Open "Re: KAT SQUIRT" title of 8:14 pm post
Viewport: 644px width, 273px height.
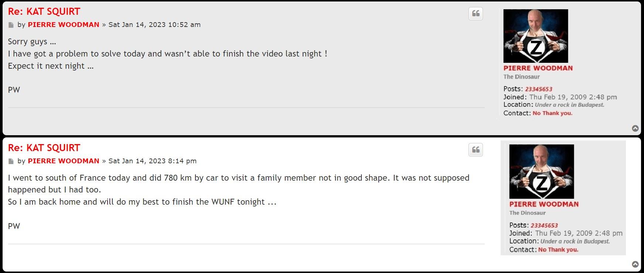point(44,148)
